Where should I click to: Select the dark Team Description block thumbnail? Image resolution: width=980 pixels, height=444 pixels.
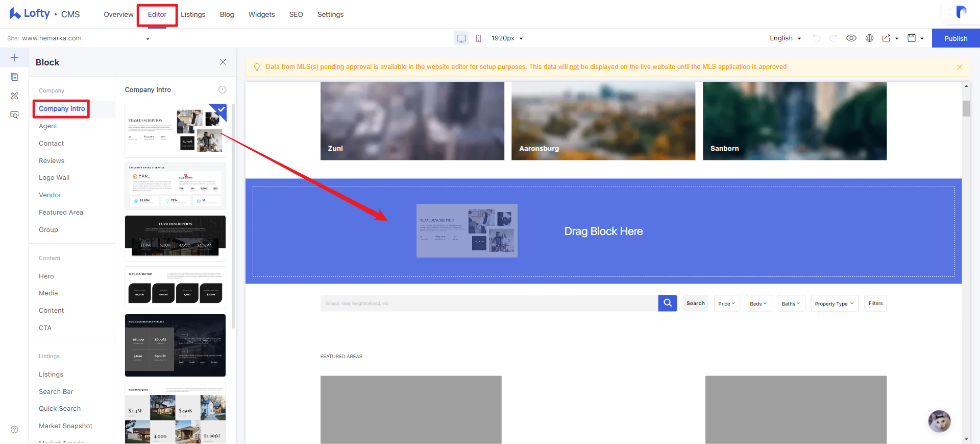pos(175,238)
